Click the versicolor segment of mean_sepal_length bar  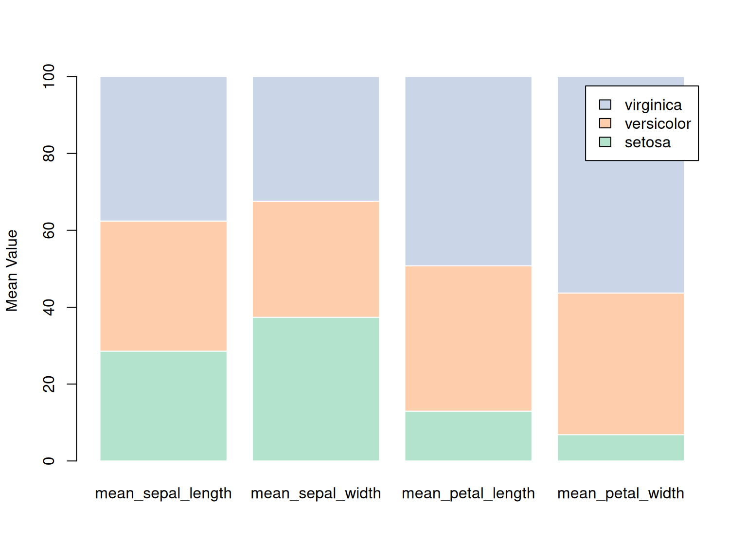(x=163, y=286)
